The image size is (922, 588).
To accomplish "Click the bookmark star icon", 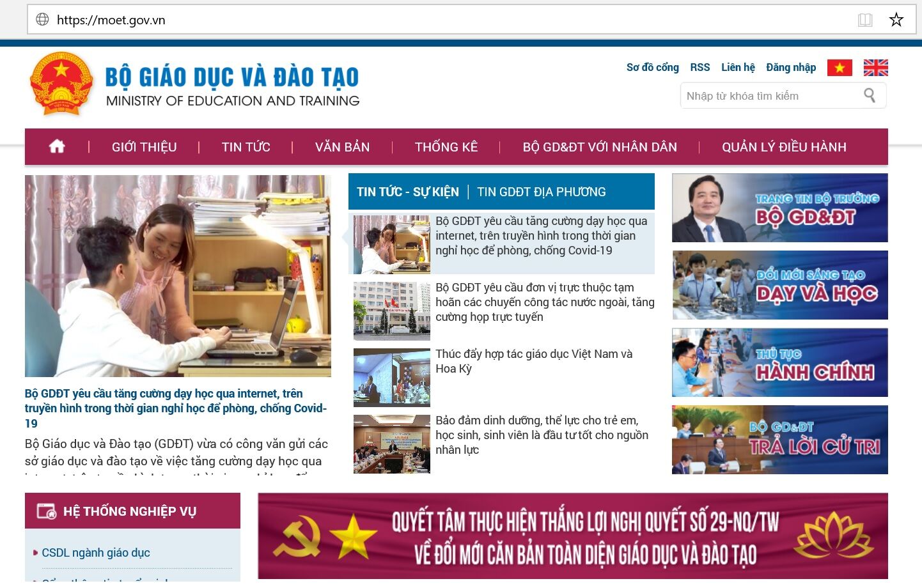I will click(x=896, y=20).
